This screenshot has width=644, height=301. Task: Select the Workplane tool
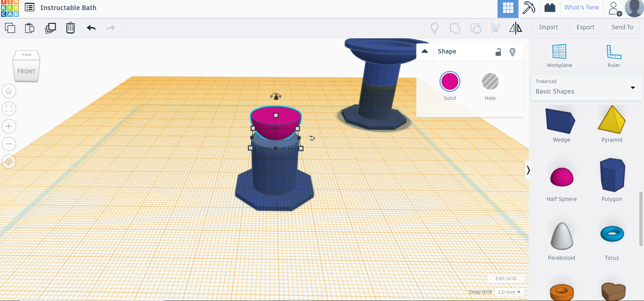[559, 56]
